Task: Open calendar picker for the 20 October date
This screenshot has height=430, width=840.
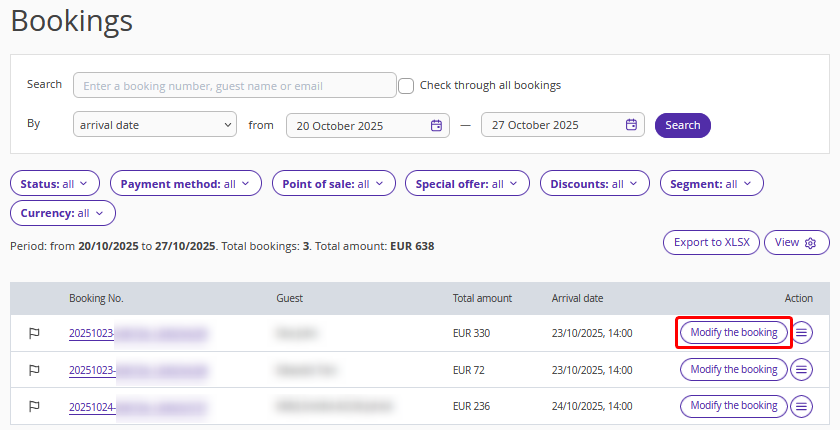Action: (x=436, y=125)
